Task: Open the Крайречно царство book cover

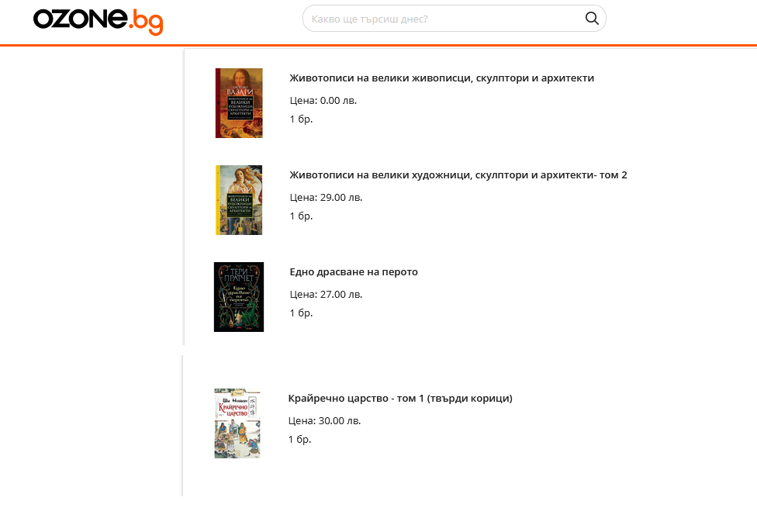Action: (x=237, y=423)
